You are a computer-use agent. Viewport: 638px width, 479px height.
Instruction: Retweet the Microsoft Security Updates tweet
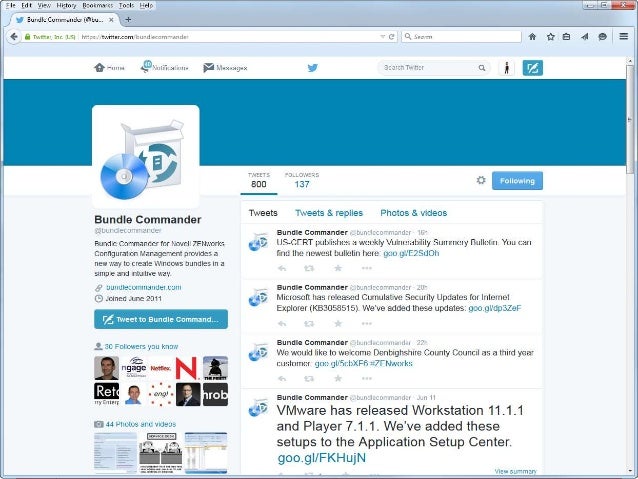pyautogui.click(x=309, y=324)
